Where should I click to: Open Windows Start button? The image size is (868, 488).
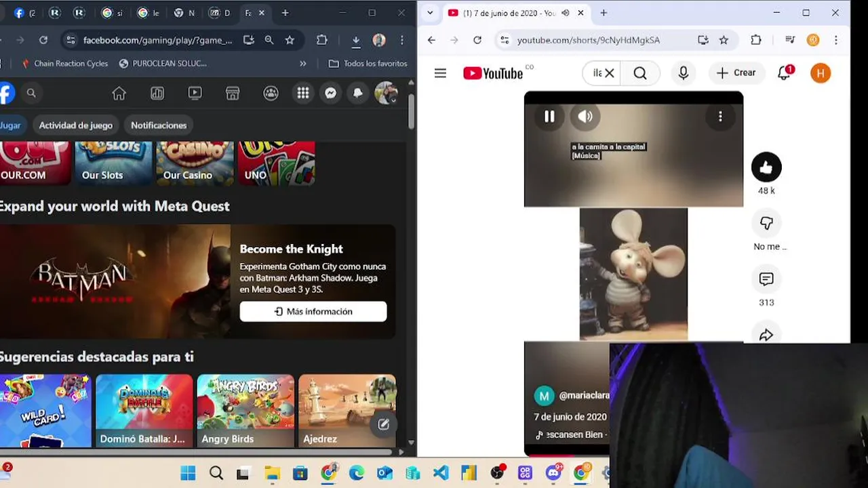click(188, 473)
